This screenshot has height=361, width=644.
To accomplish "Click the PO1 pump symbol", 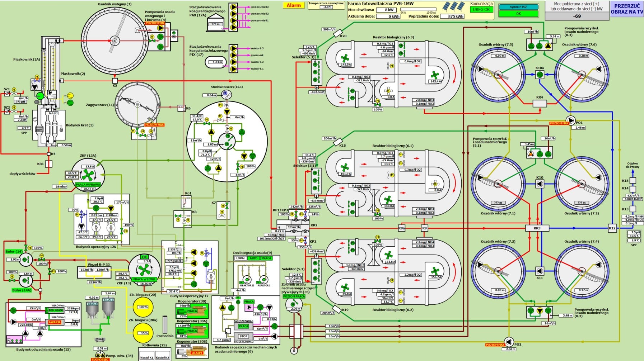I will tap(570, 120).
